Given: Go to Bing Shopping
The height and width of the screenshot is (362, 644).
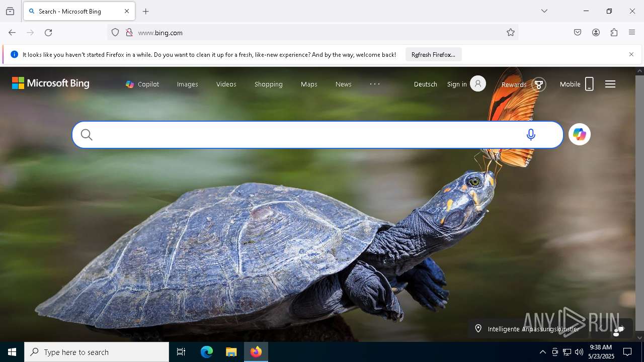Looking at the screenshot, I should [269, 84].
